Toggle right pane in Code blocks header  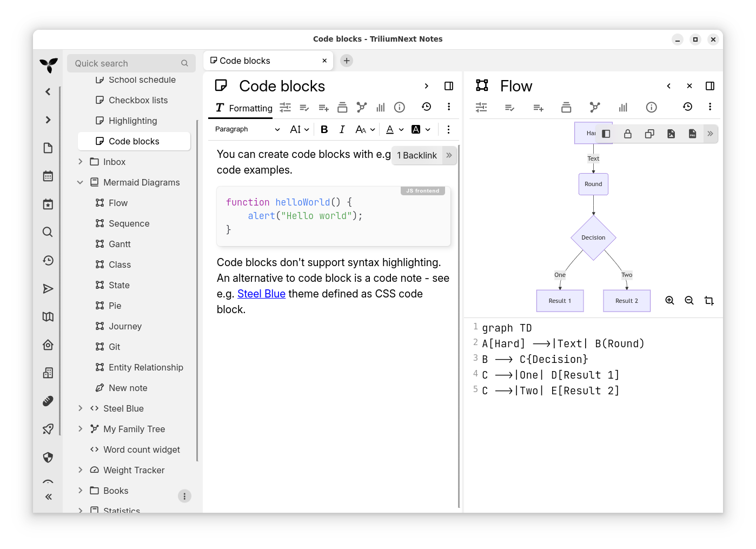(449, 86)
